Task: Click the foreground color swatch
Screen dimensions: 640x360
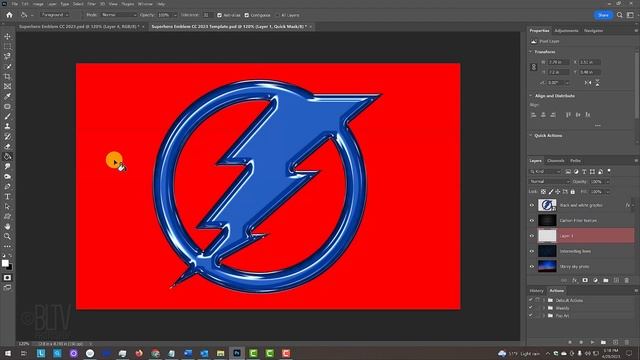Action: (5, 263)
